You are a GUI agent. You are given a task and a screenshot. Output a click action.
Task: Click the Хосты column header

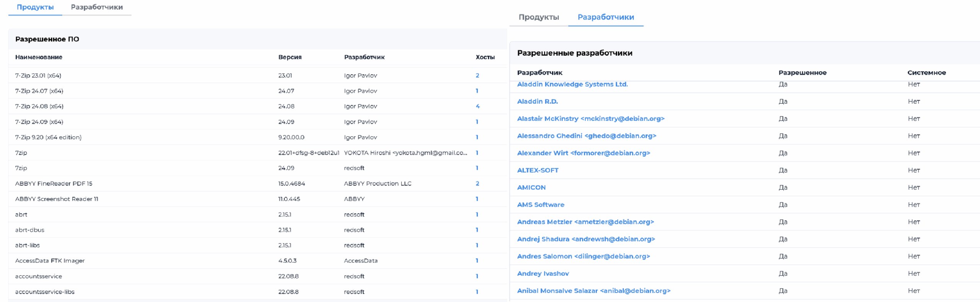point(485,57)
